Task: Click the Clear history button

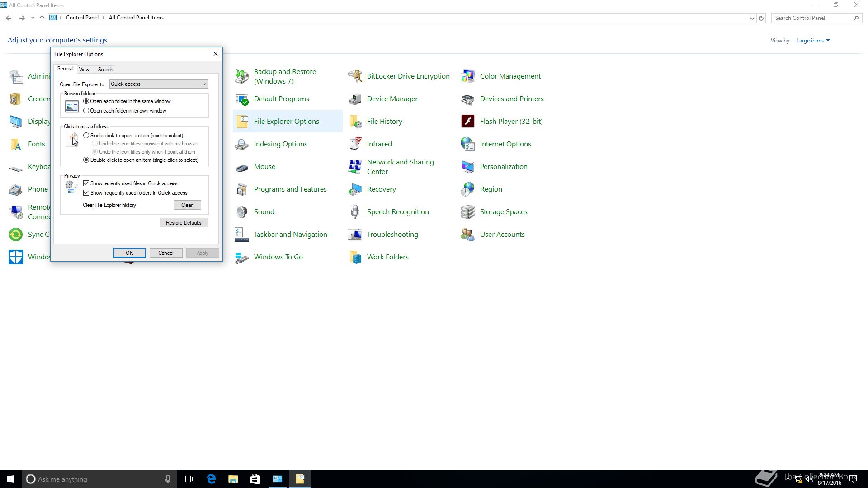Action: [187, 205]
